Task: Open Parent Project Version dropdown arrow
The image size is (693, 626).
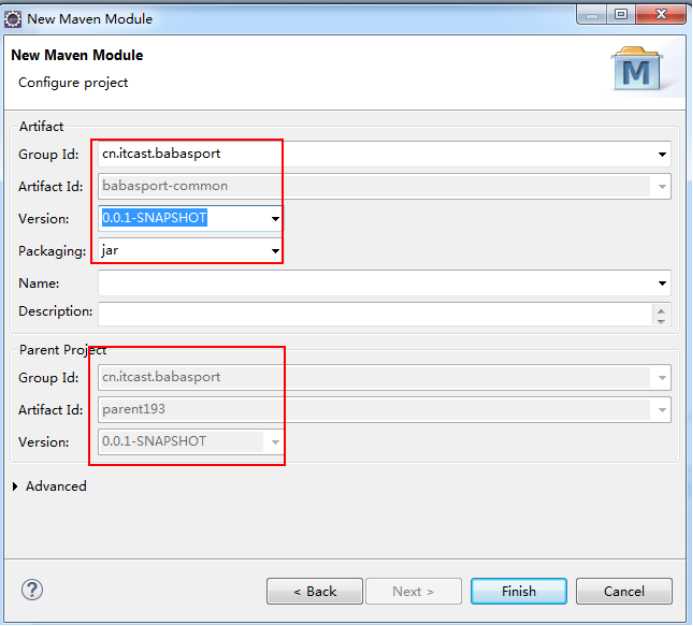Action: [275, 442]
